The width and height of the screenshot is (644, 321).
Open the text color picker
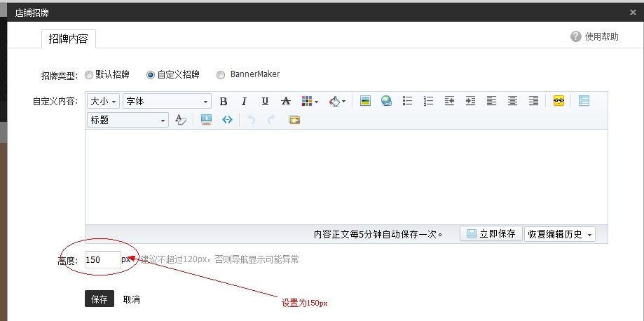[309, 101]
